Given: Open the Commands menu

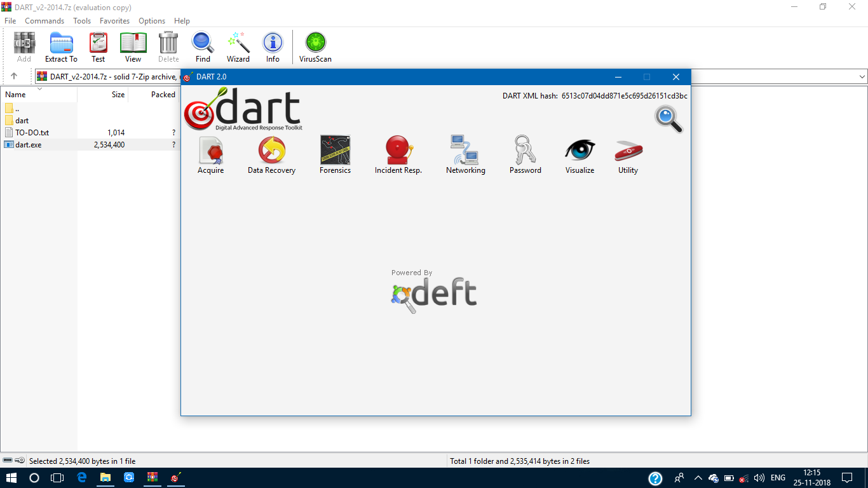Looking at the screenshot, I should click(44, 21).
